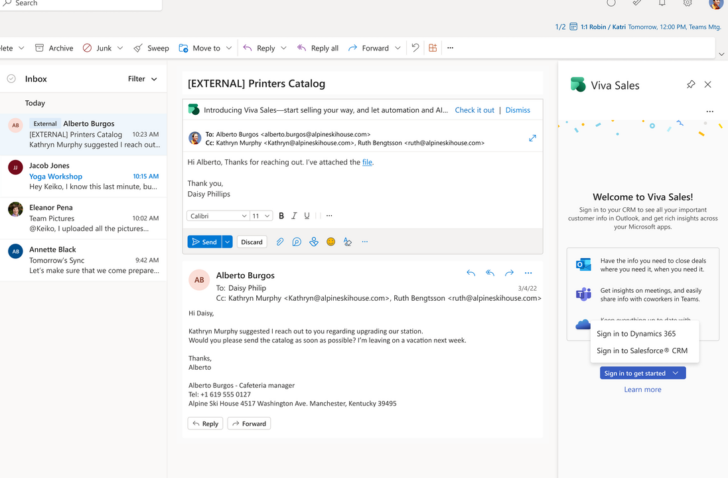728x478 pixels.
Task: Click the reply arrow icon on Alberto's message
Action: coord(471,273)
